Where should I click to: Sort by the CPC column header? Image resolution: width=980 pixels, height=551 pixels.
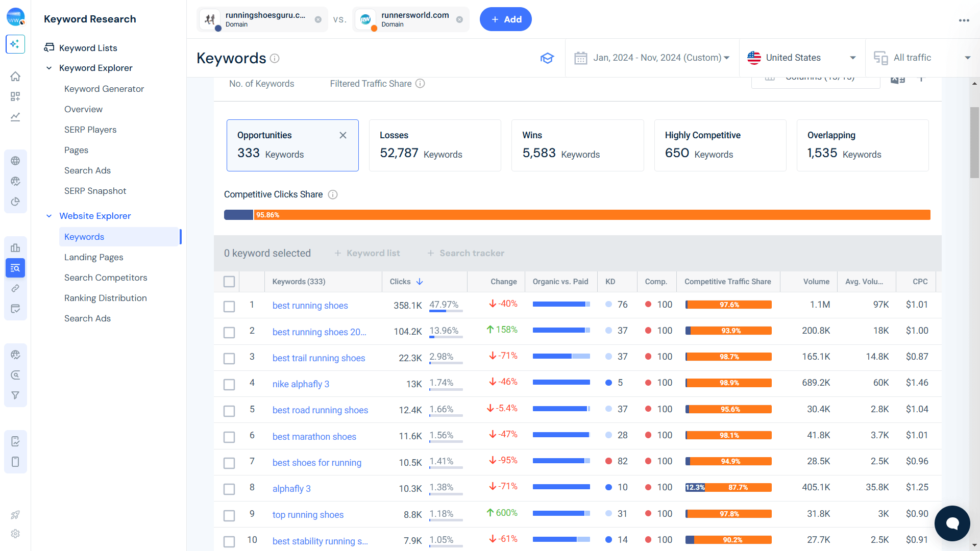(x=920, y=282)
